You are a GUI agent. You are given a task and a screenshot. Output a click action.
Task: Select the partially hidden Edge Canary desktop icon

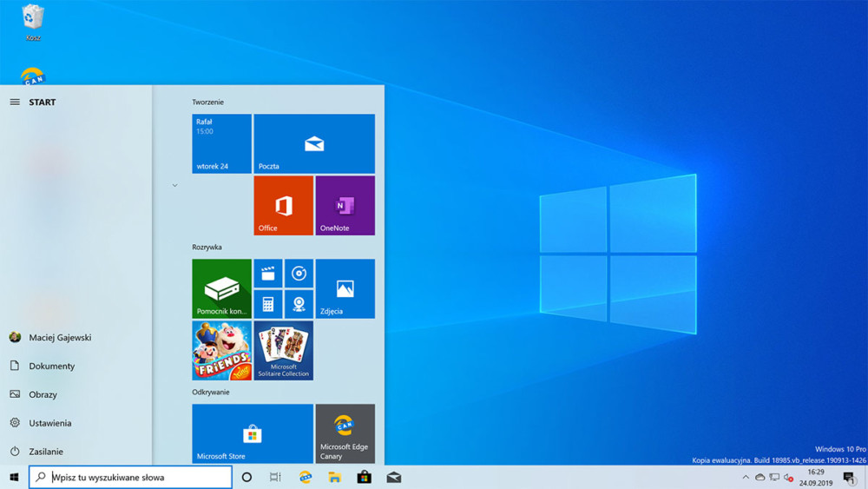click(33, 76)
